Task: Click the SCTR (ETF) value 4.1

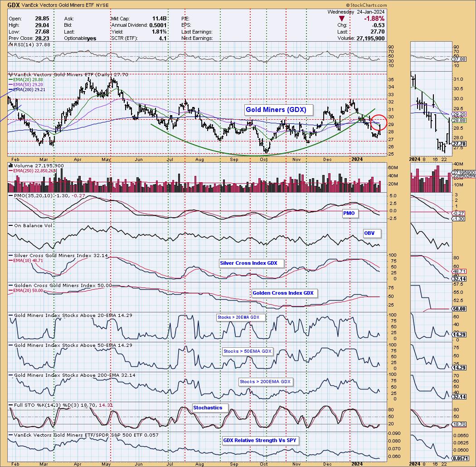Action: pos(162,38)
